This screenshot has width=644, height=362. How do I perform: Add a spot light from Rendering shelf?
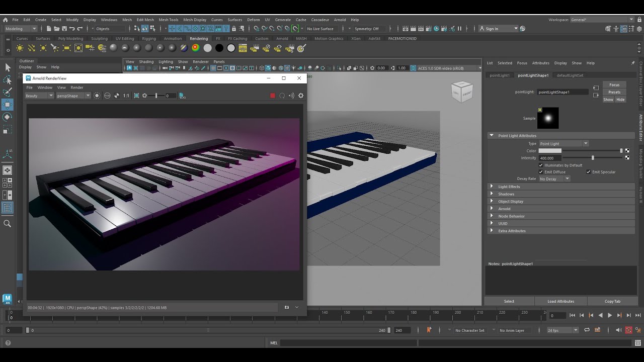pyautogui.click(x=55, y=48)
